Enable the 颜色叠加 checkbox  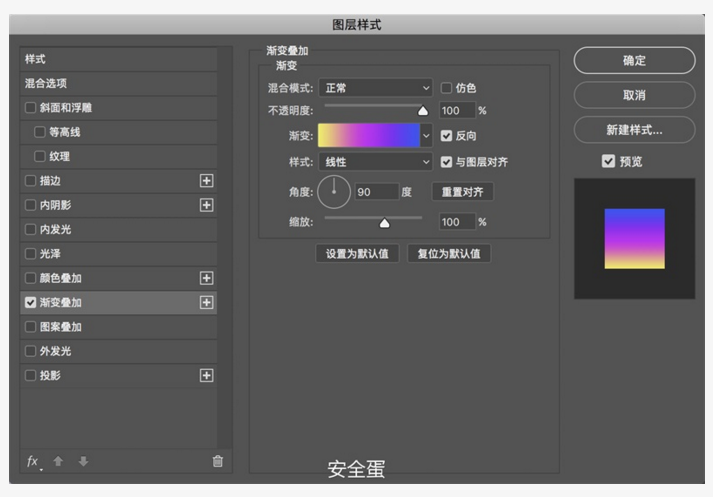pos(30,278)
